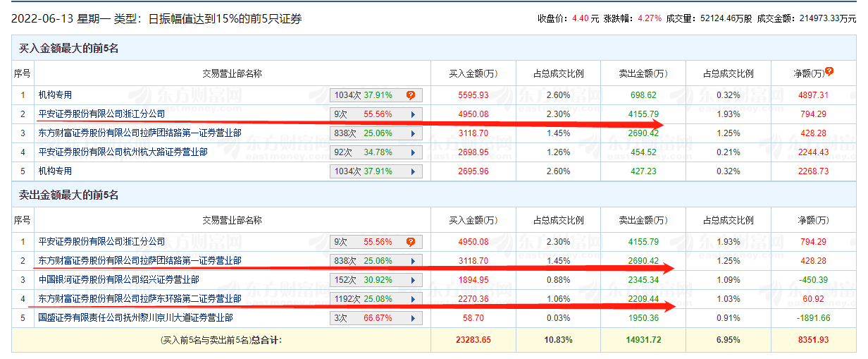Click the help icon in the sell table's 平安证券浙江分公司 row

click(411, 242)
